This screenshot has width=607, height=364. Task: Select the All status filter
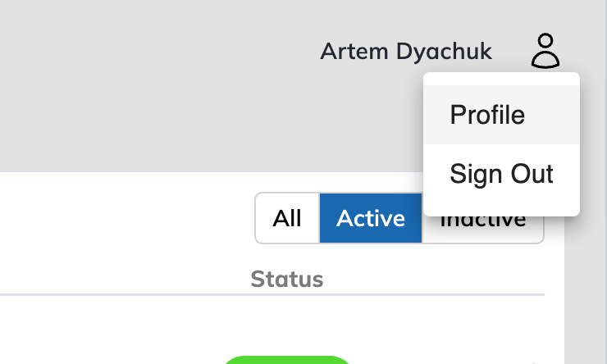point(287,219)
